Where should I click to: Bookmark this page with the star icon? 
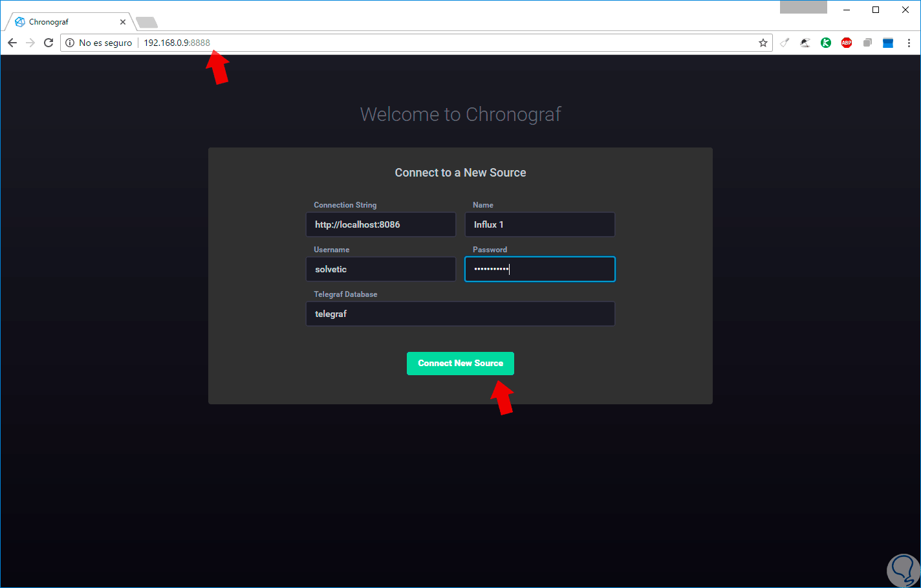(763, 43)
